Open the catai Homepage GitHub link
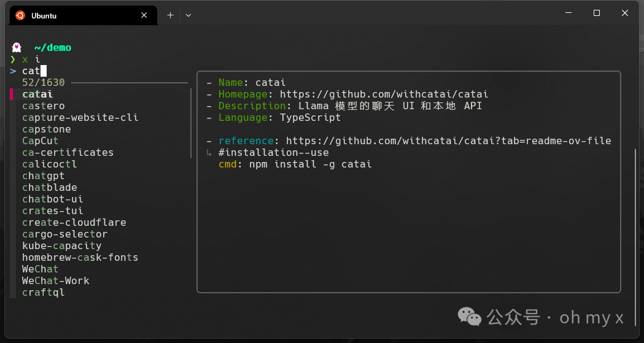The image size is (644, 343). [384, 94]
